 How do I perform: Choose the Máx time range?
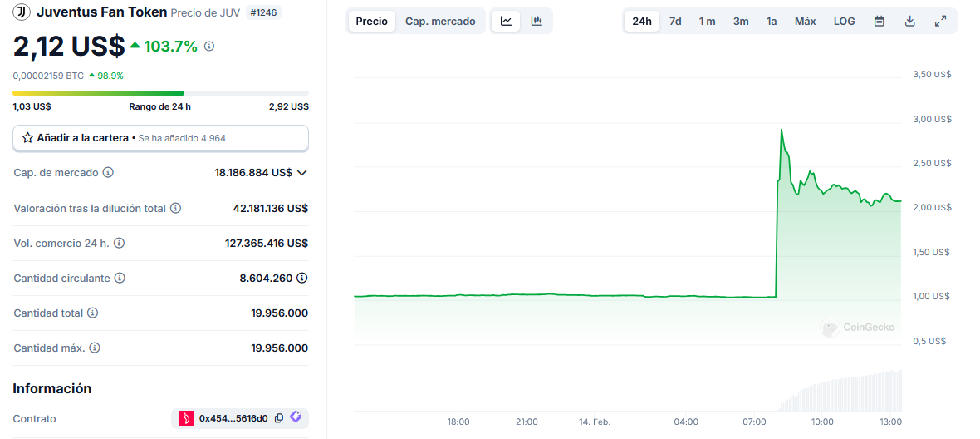[x=805, y=22]
